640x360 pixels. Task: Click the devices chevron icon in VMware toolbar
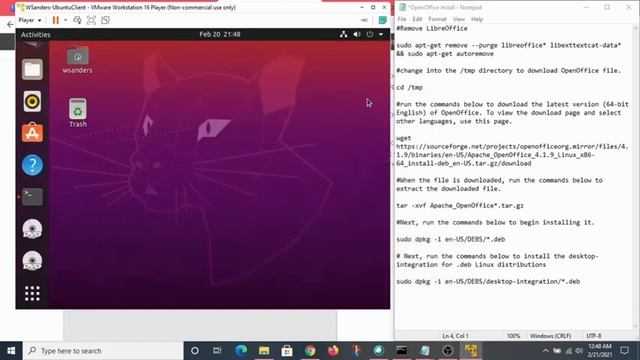pyautogui.click(x=364, y=20)
